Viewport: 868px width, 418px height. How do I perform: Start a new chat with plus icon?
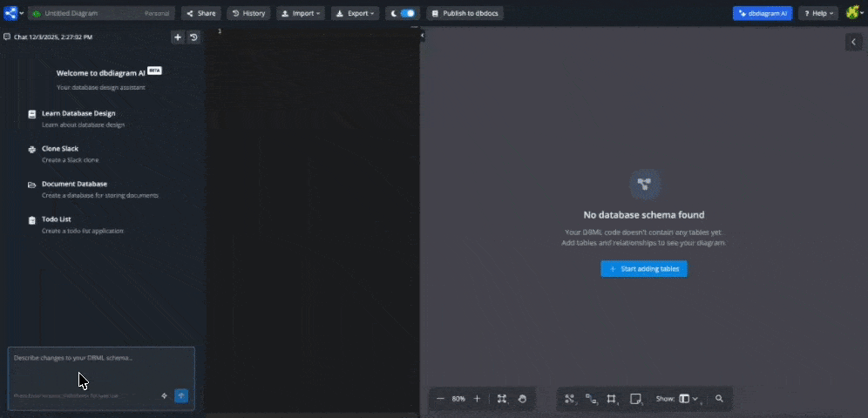click(x=178, y=37)
